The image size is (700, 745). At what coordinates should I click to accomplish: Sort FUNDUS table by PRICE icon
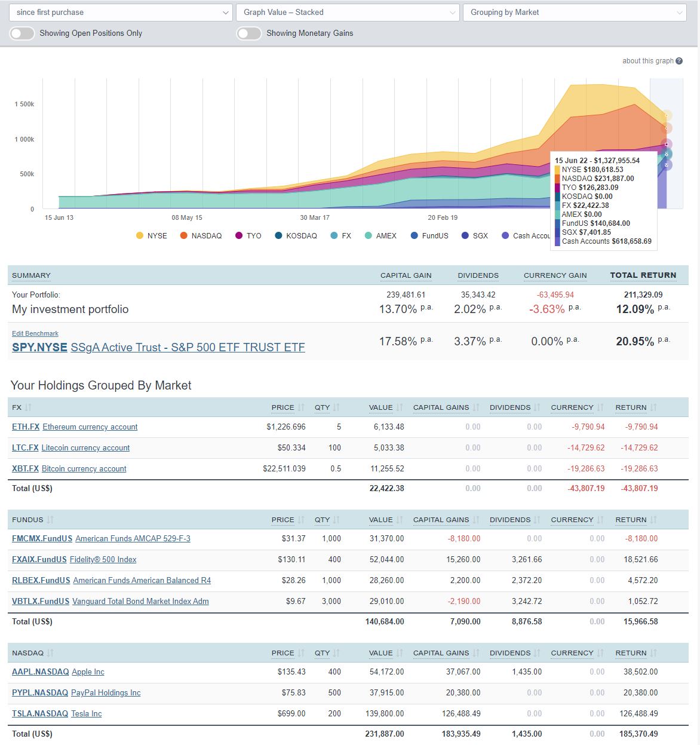point(301,520)
